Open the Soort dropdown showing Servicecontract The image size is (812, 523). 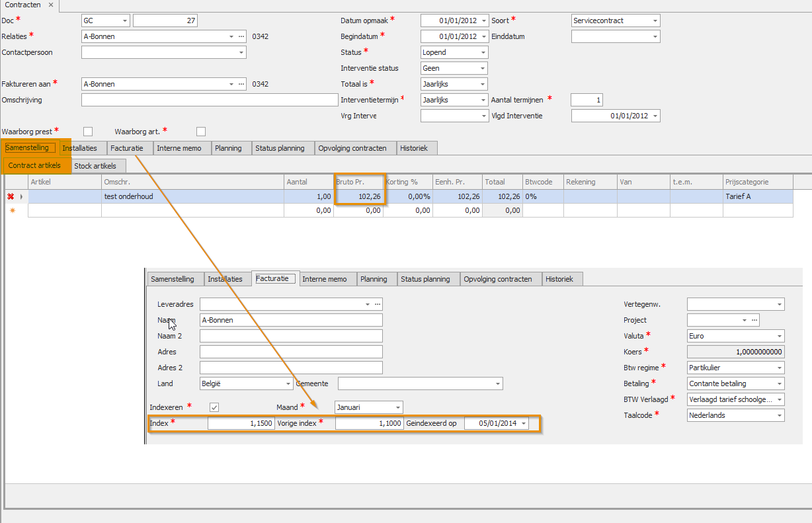point(655,20)
